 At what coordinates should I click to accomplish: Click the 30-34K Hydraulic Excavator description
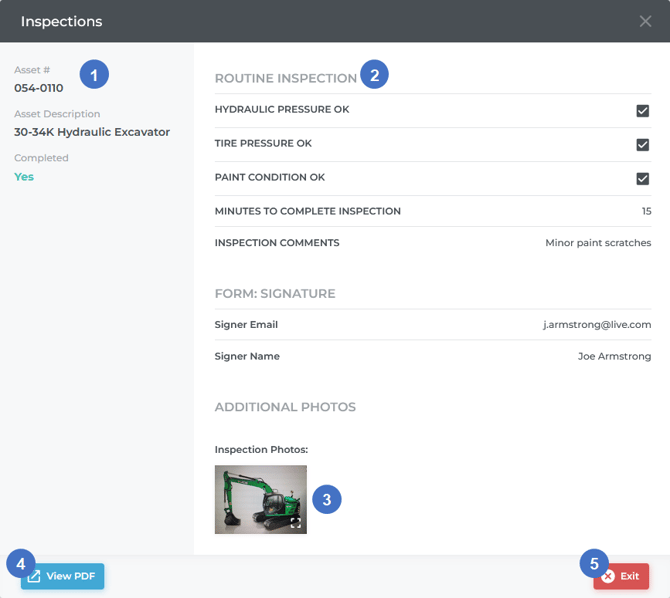point(92,132)
